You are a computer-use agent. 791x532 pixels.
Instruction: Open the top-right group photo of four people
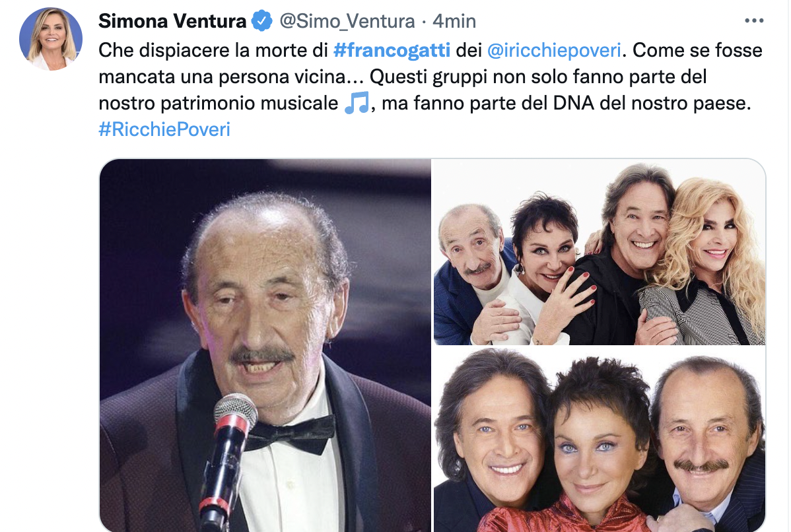pos(600,251)
